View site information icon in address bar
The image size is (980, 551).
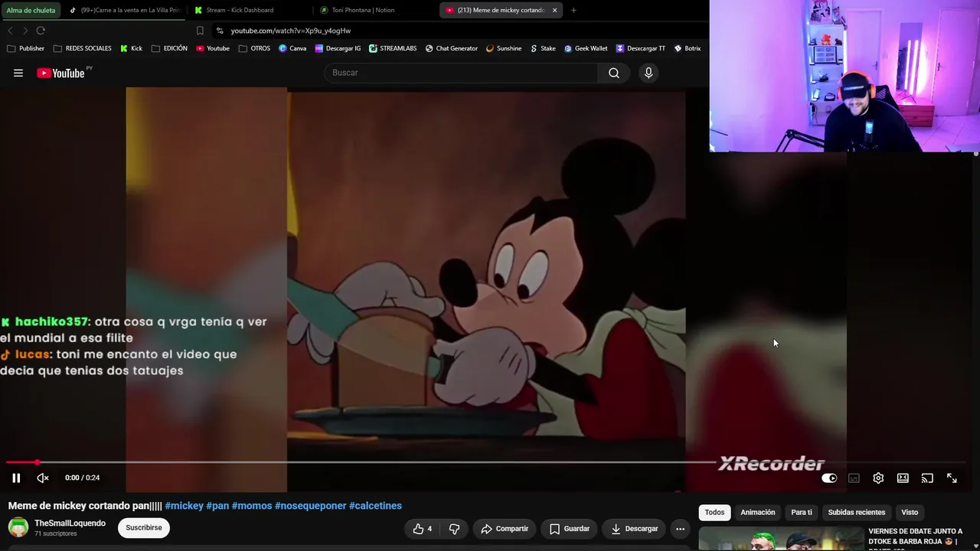tap(220, 31)
